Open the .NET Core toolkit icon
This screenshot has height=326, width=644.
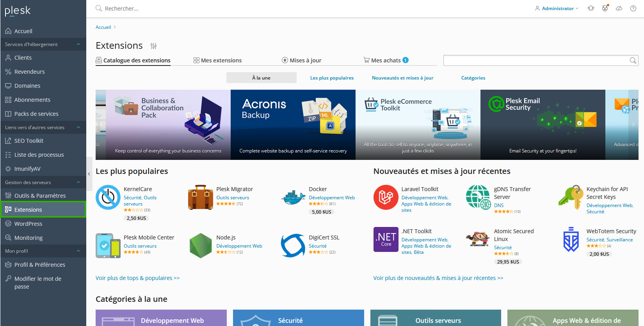[x=386, y=239]
